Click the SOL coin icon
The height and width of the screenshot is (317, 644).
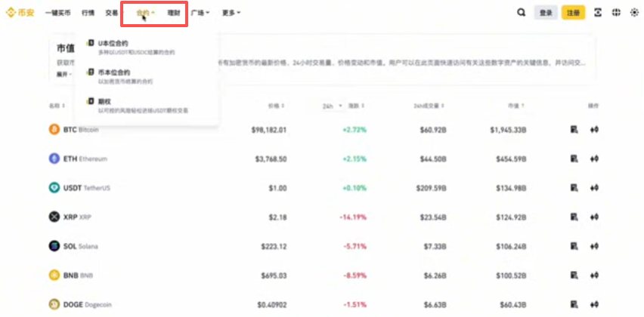tap(54, 246)
